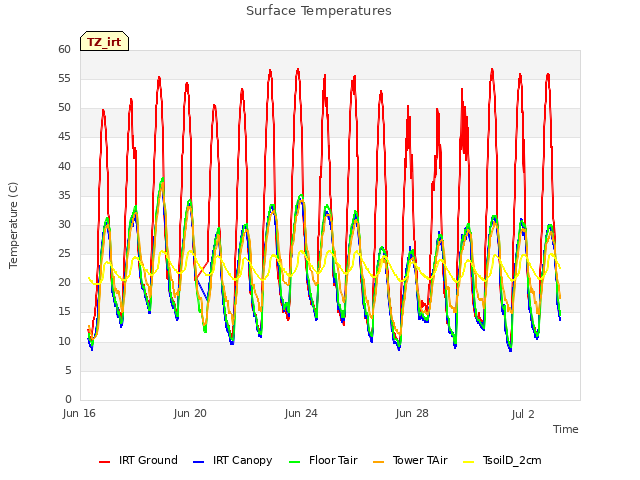Click the 15 y-axis tick label
This screenshot has width=640, height=480.
64,312
